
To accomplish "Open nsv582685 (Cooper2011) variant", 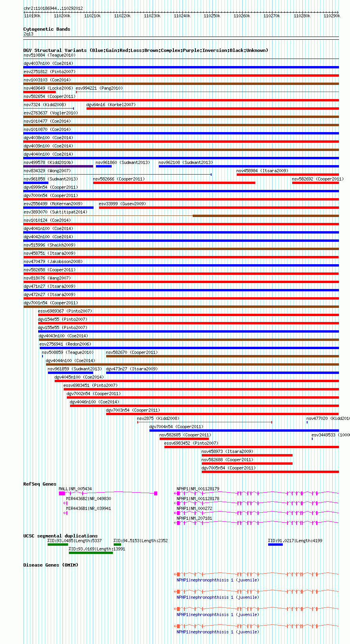I will 185,435.
